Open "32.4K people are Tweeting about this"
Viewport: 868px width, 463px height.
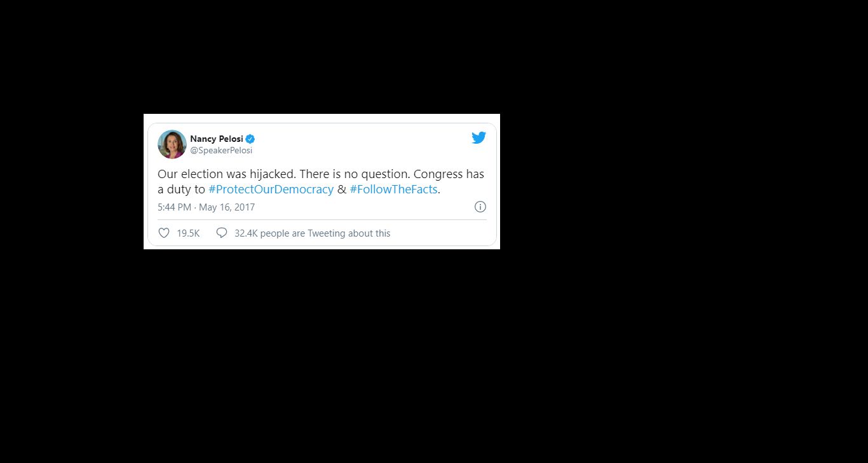click(312, 233)
